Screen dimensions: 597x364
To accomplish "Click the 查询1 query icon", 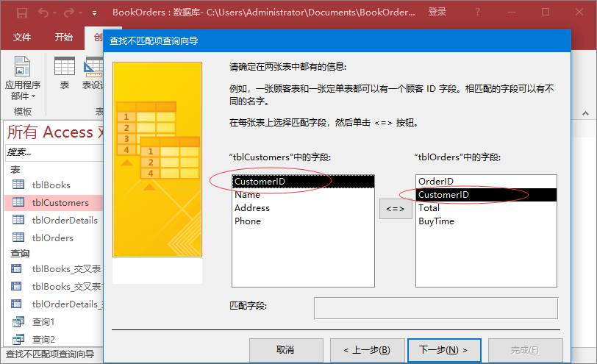I will pyautogui.click(x=18, y=322).
